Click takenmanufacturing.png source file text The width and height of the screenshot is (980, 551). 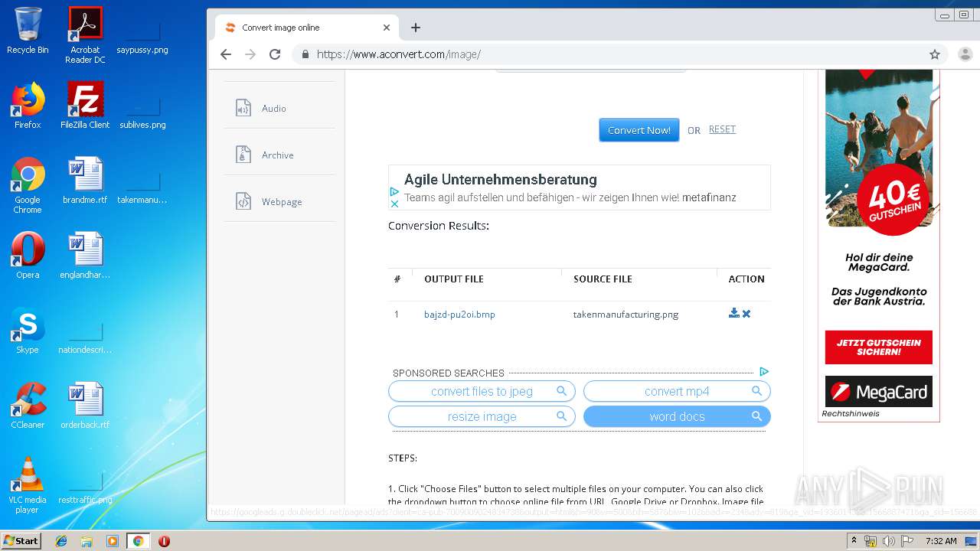[x=626, y=315]
